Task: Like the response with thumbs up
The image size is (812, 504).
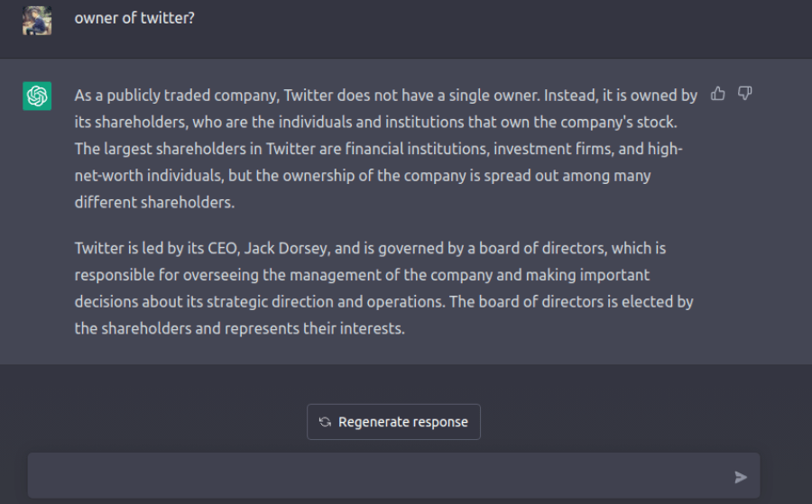Action: tap(718, 94)
